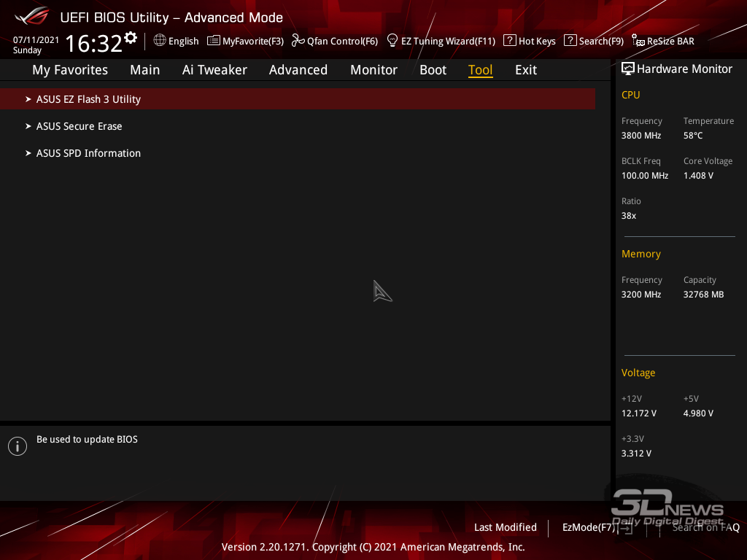
Task: Click the Hardware Monitor panel title
Action: (x=684, y=69)
